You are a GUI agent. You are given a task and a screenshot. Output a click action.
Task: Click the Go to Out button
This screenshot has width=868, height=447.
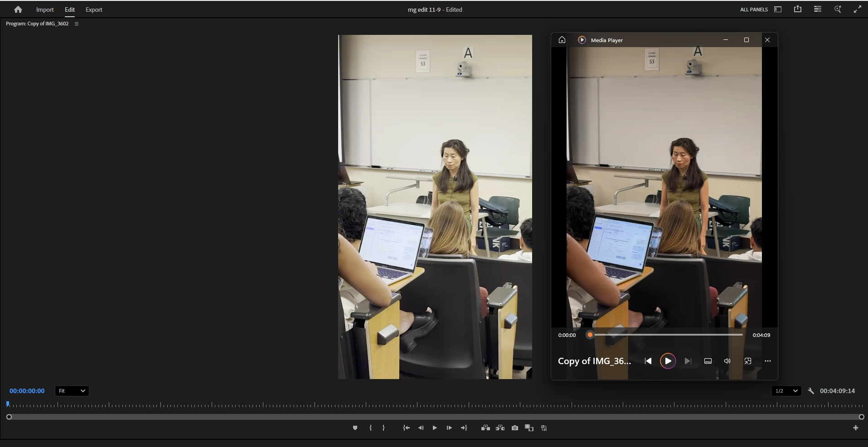(464, 428)
